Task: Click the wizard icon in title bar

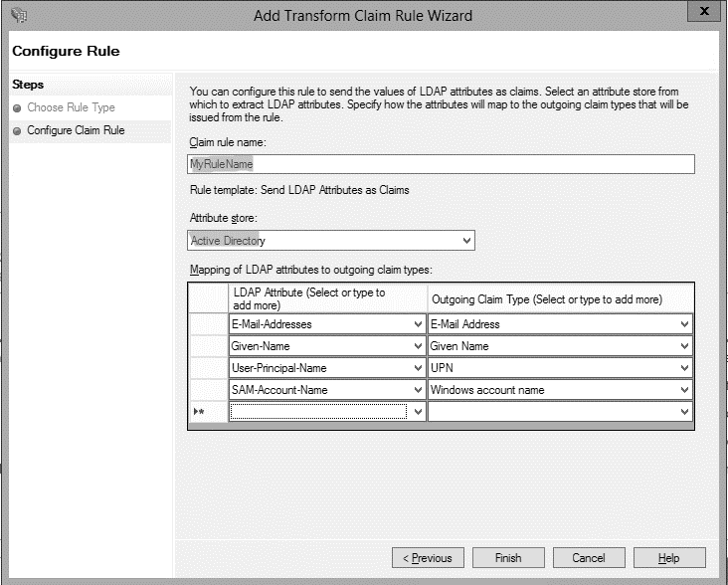Action: coord(20,15)
